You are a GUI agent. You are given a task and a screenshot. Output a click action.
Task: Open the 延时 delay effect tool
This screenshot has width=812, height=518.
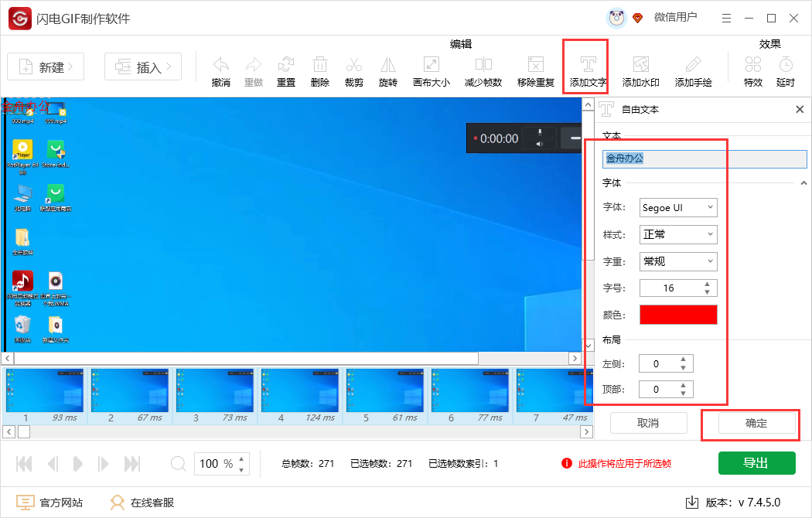(x=786, y=65)
